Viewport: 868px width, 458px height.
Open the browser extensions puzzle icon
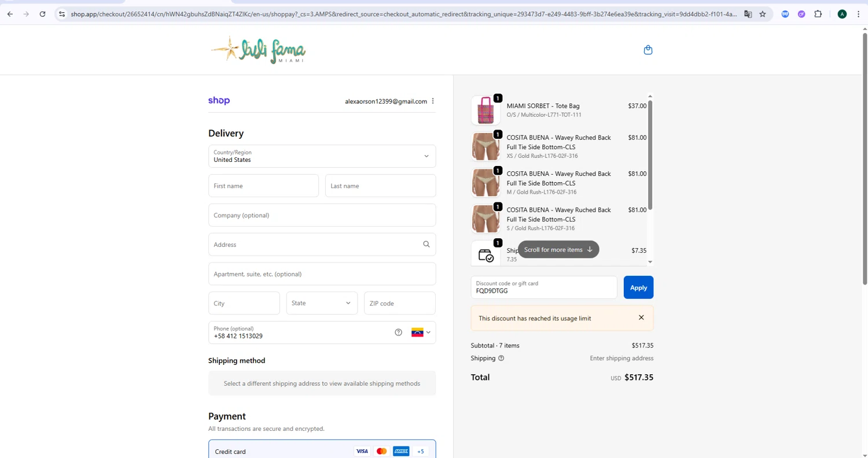[x=818, y=14]
